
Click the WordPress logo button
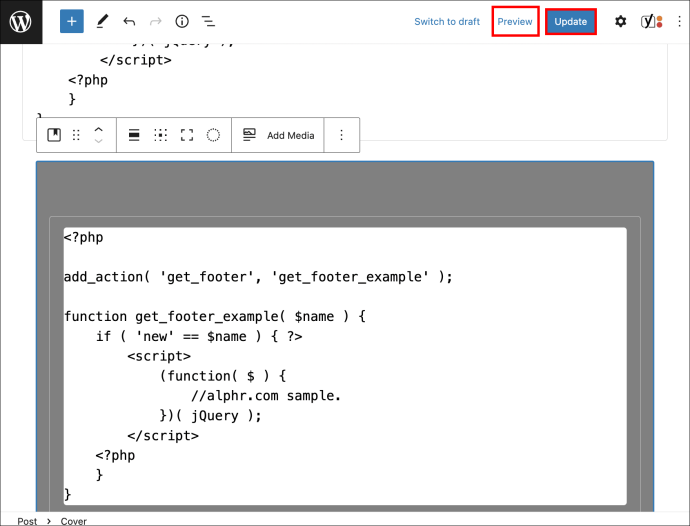(21, 22)
